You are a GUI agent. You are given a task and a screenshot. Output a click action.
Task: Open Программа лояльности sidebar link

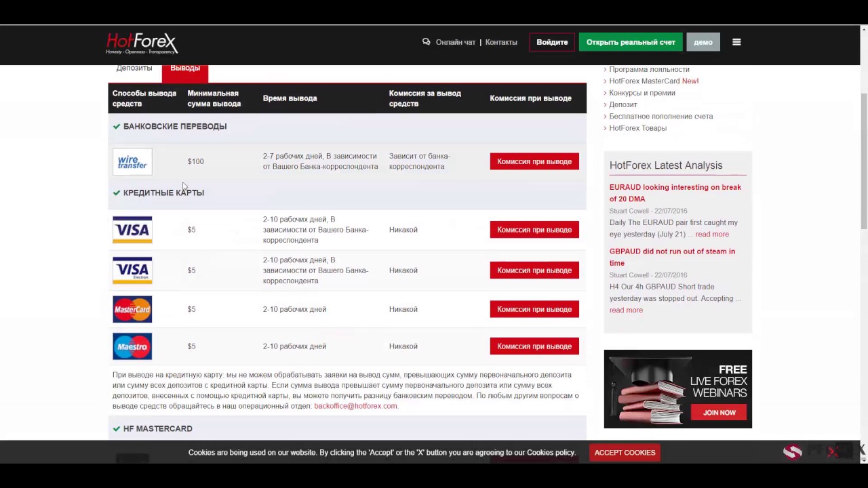[x=649, y=69]
